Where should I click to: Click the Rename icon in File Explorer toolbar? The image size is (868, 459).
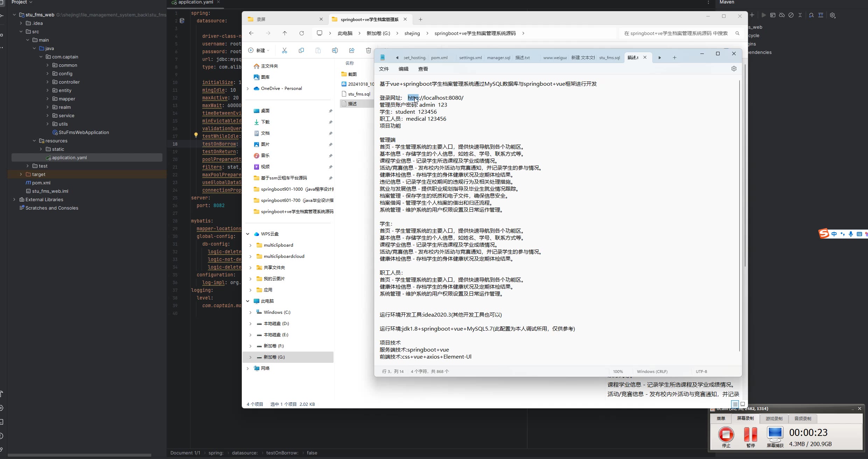click(335, 50)
